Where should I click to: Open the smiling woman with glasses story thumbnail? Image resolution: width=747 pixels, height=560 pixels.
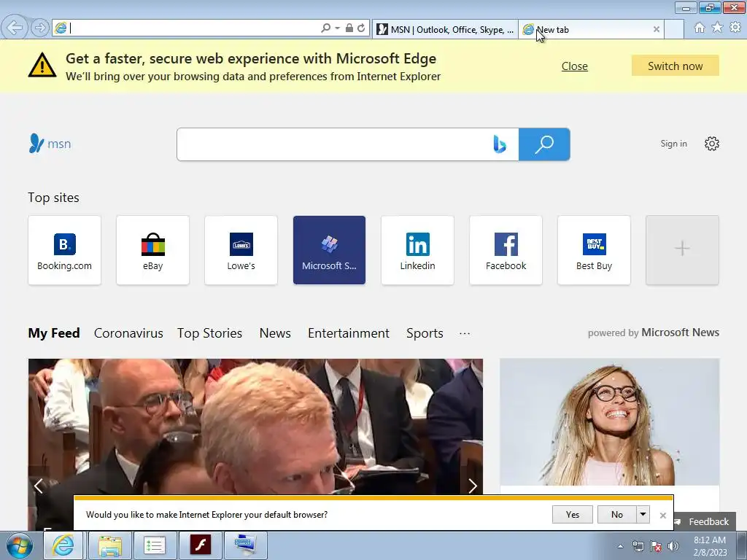(x=609, y=422)
